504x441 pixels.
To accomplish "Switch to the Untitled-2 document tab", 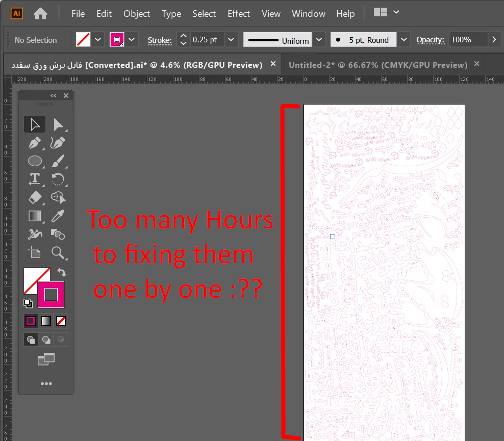I will [380, 64].
